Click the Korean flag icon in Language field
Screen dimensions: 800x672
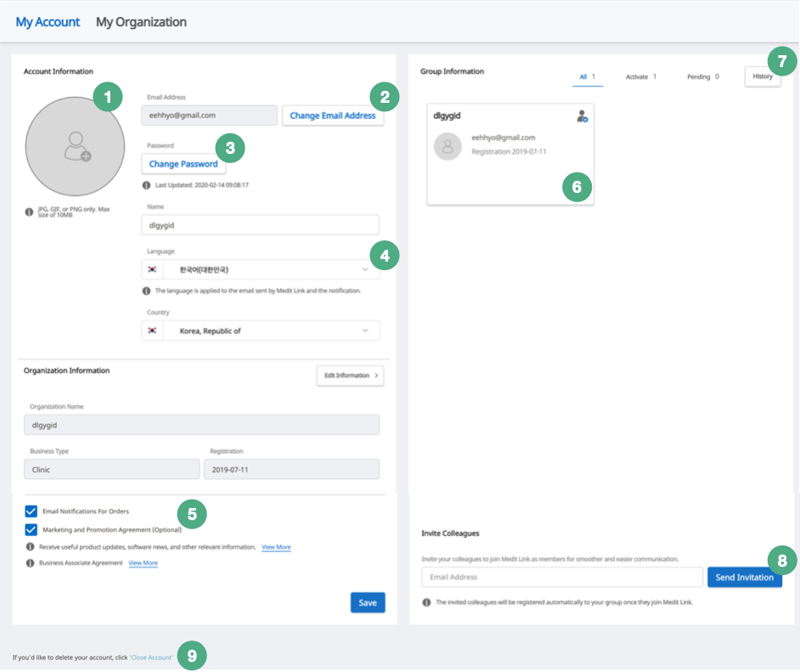click(152, 269)
